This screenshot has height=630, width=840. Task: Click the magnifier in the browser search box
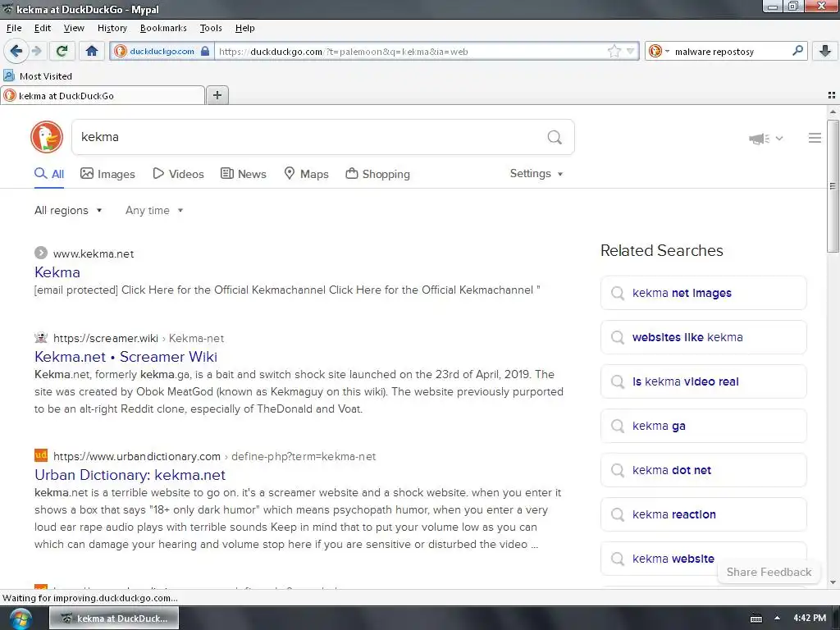pyautogui.click(x=797, y=51)
